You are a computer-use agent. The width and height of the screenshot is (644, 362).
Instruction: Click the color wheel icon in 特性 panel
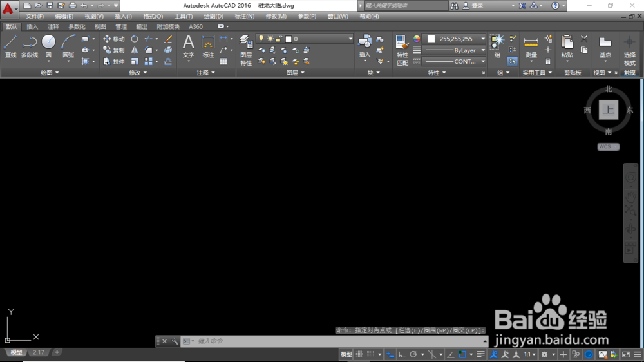(417, 39)
